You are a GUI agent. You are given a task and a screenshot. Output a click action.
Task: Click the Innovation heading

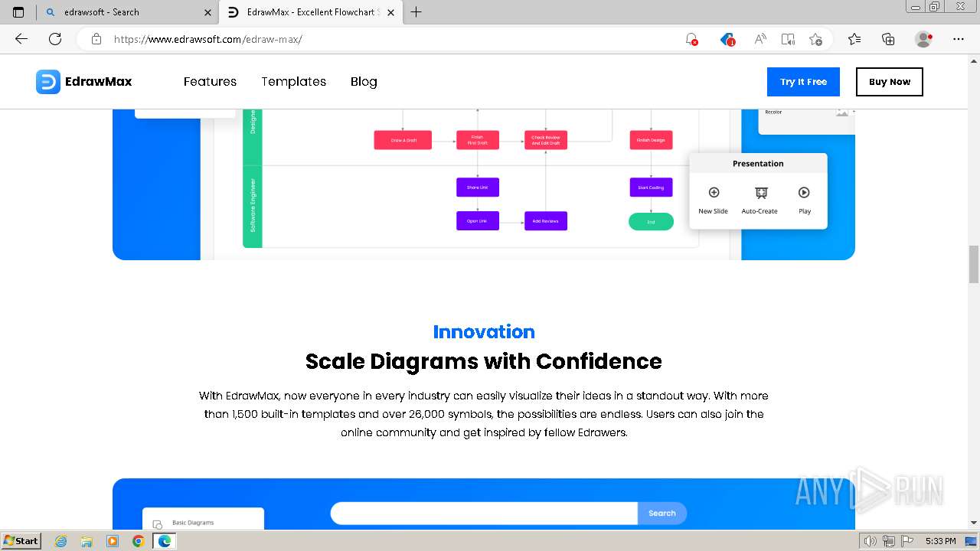484,331
